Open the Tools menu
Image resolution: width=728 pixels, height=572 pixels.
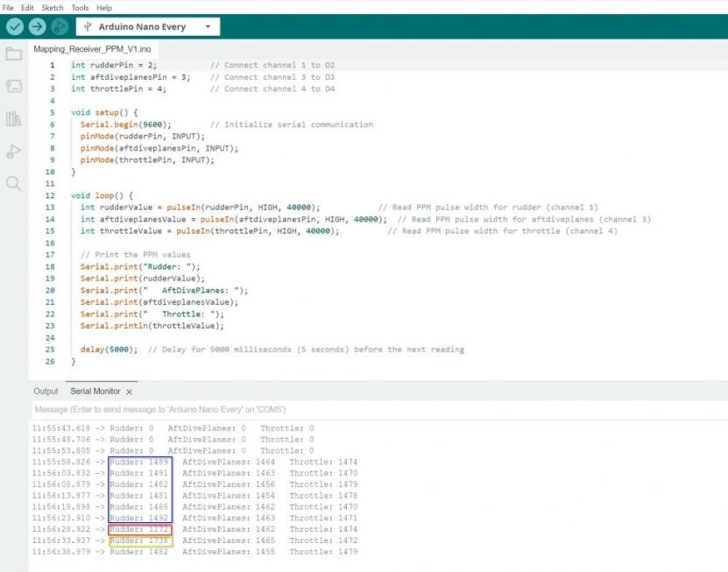80,7
